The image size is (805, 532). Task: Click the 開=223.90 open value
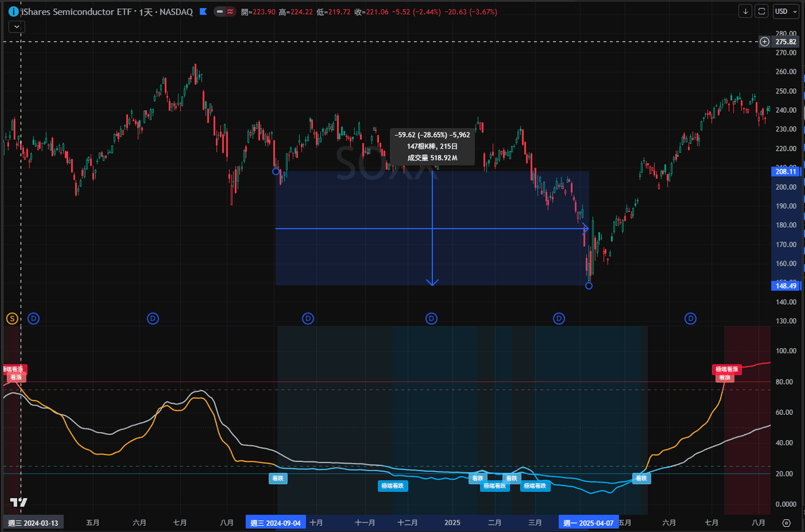click(258, 11)
